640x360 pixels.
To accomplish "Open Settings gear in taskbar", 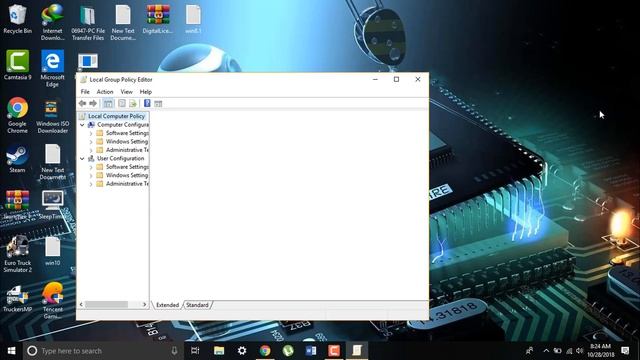I will click(x=242, y=351).
